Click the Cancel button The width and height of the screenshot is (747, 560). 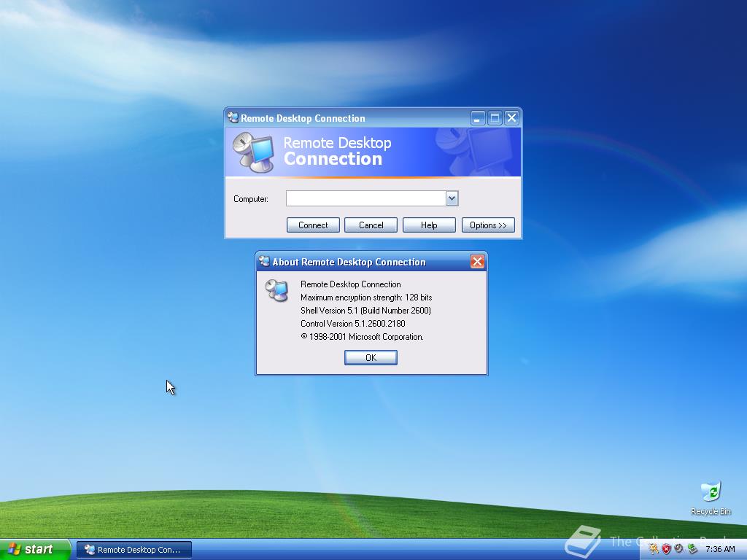[x=371, y=225]
